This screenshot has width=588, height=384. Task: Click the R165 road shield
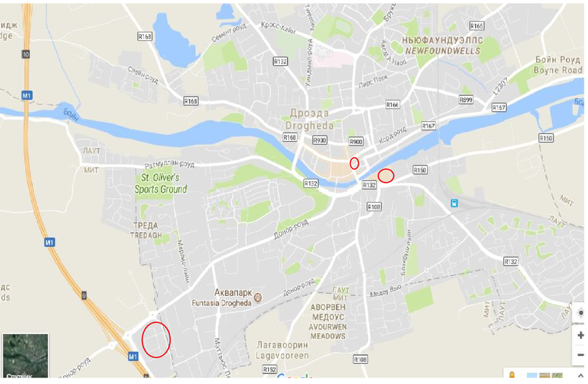click(477, 26)
